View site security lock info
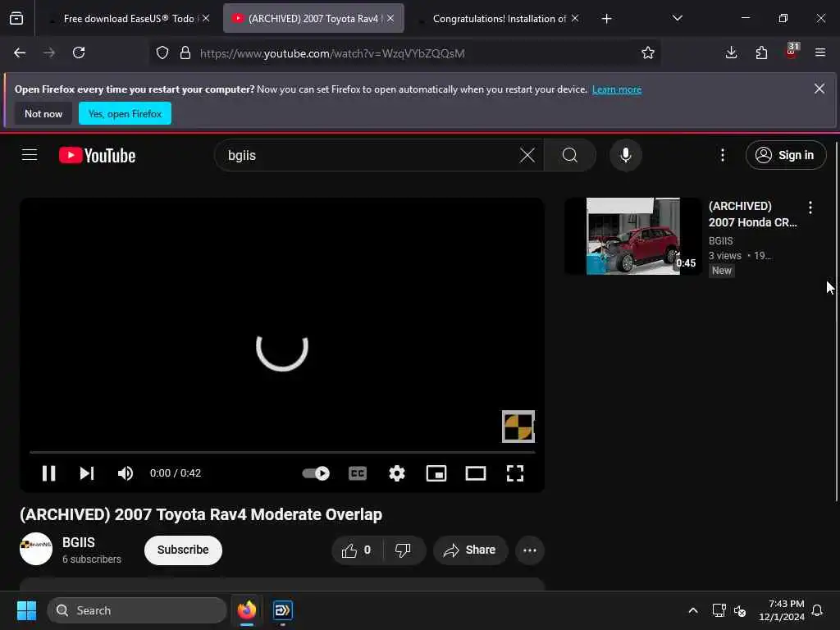This screenshot has height=630, width=840. [x=185, y=52]
